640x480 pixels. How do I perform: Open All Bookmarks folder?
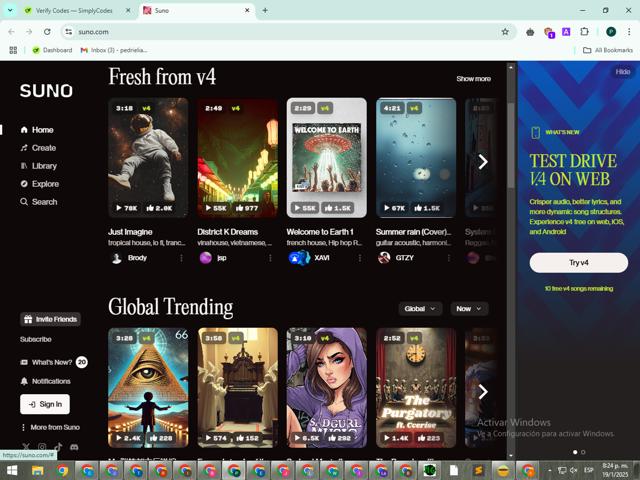(x=608, y=50)
